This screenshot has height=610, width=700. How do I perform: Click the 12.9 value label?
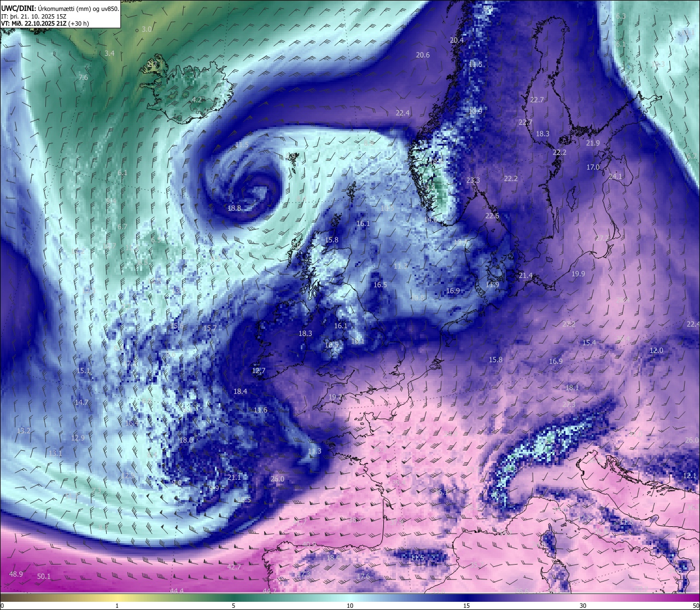point(78,438)
